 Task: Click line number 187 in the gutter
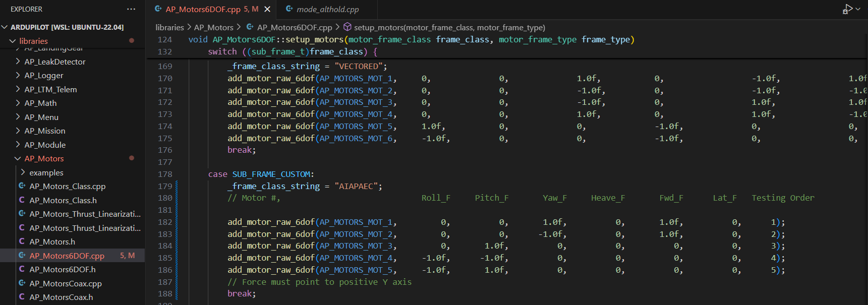tap(165, 282)
